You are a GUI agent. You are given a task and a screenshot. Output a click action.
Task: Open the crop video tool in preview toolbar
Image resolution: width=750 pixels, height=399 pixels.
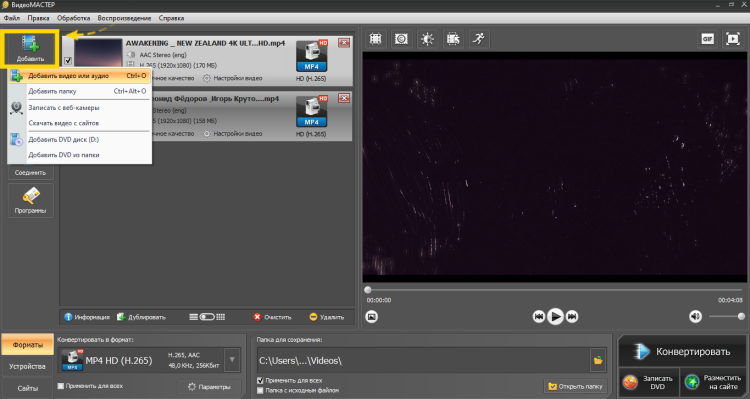click(x=375, y=39)
